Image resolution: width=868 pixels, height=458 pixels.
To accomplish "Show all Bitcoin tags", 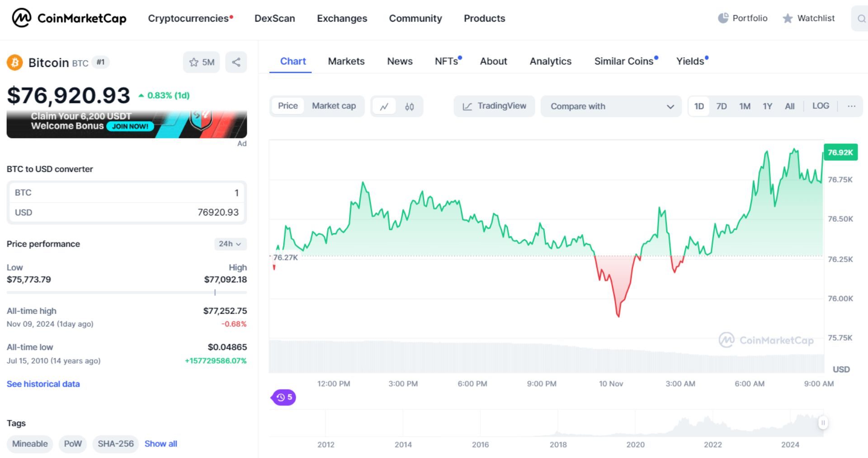I will coord(160,444).
